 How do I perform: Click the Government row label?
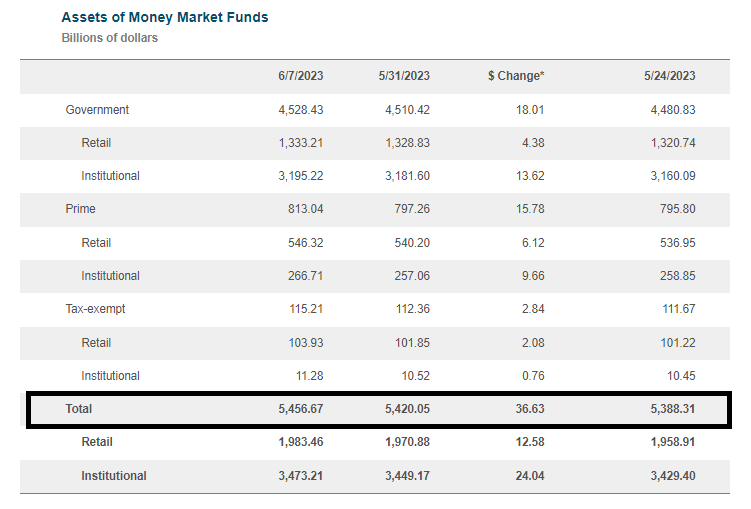point(97,110)
